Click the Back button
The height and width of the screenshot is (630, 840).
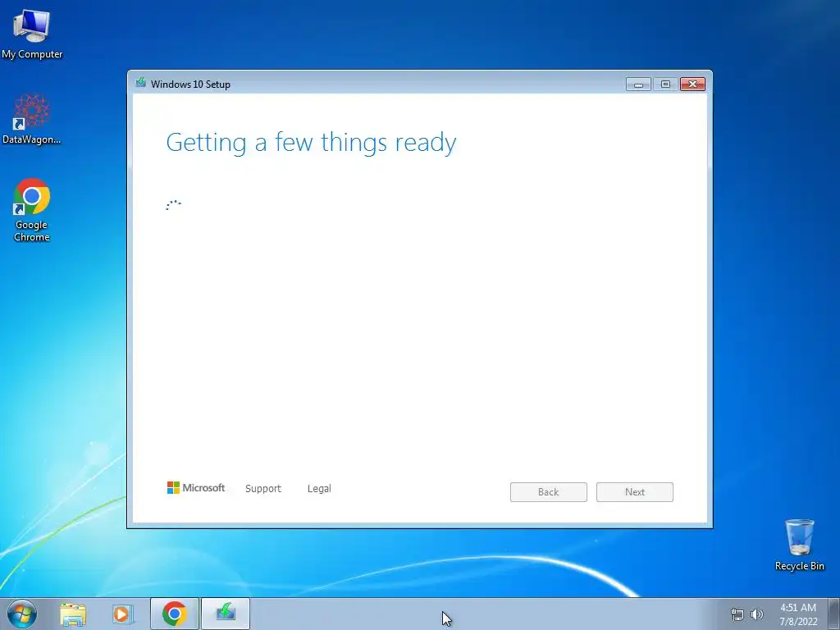click(549, 492)
